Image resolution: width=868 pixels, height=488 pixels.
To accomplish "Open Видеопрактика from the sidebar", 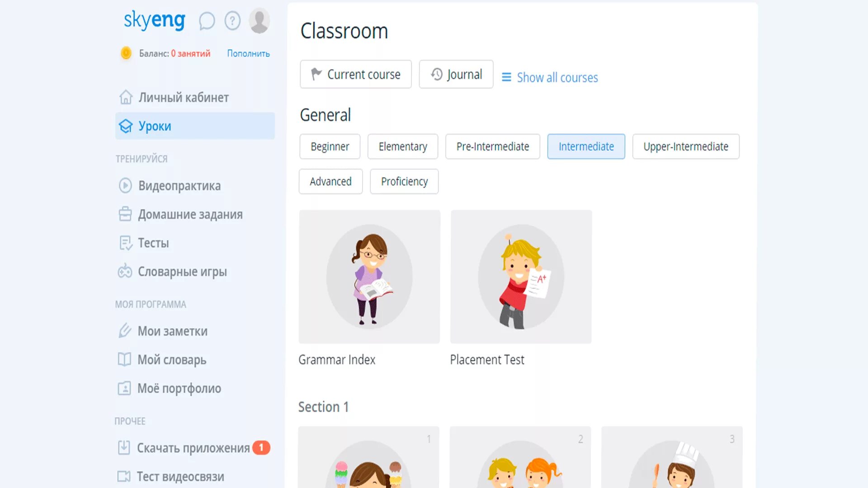I will point(179,186).
